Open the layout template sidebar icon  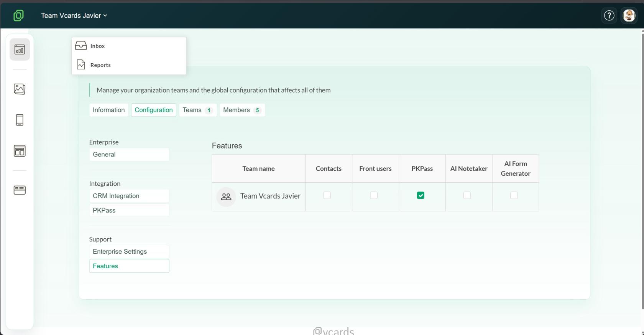(x=20, y=151)
